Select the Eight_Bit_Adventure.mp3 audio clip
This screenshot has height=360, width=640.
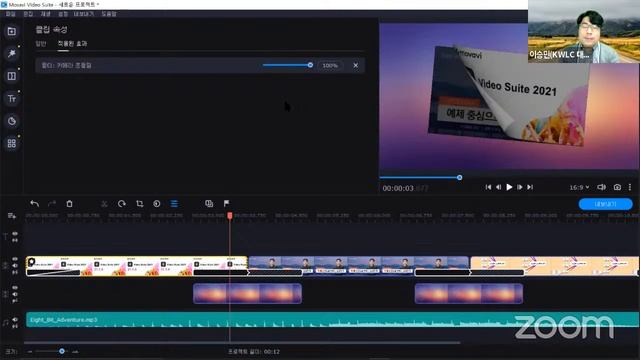(x=332, y=320)
